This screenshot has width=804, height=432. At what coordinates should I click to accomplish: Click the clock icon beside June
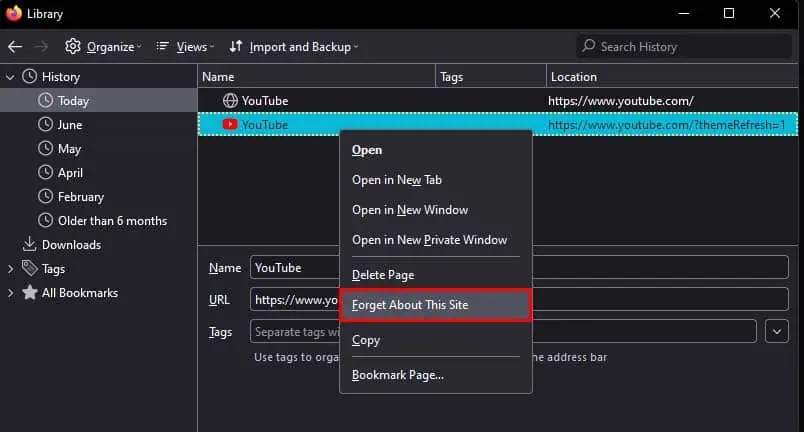pyautogui.click(x=46, y=124)
